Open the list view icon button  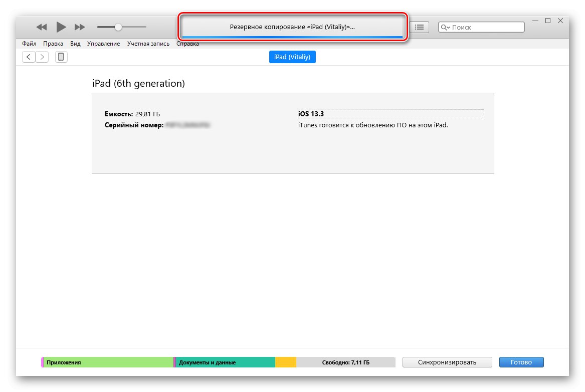click(419, 28)
